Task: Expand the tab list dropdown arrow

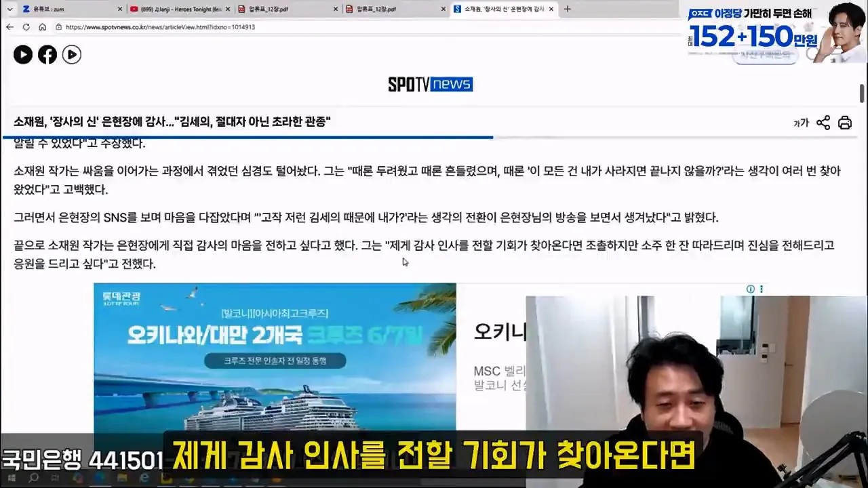Action: pos(9,9)
